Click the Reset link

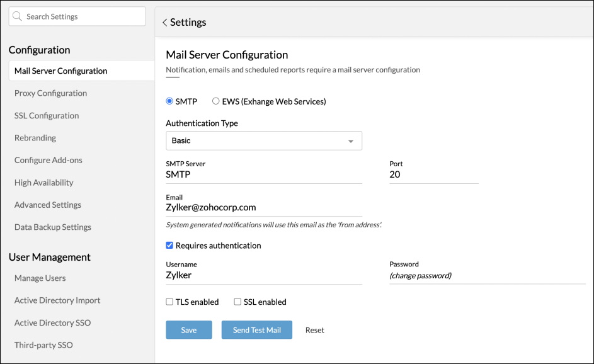point(315,330)
